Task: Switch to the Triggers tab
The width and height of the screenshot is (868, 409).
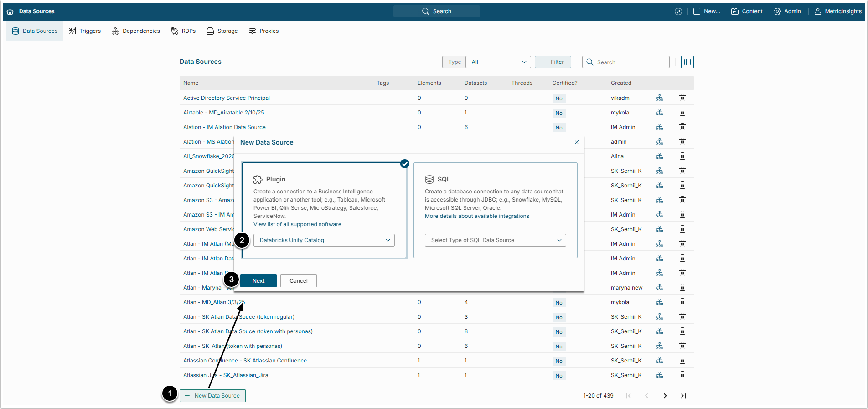Action: click(x=85, y=31)
